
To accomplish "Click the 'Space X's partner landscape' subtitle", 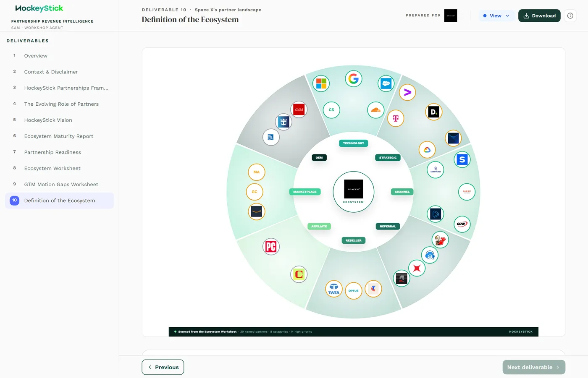I will [x=228, y=10].
